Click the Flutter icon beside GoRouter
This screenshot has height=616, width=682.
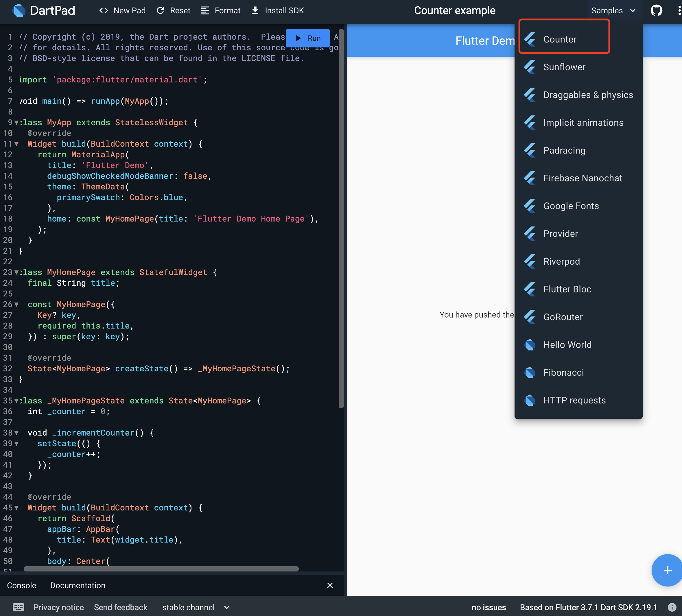point(530,317)
